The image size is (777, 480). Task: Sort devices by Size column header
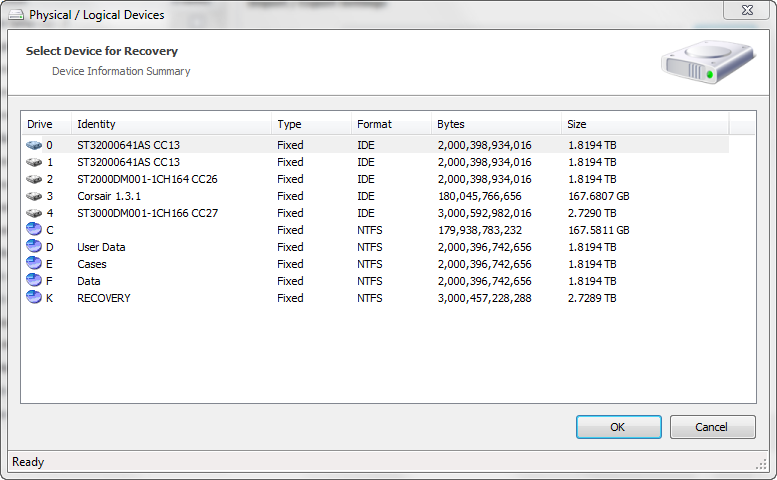pyautogui.click(x=645, y=124)
